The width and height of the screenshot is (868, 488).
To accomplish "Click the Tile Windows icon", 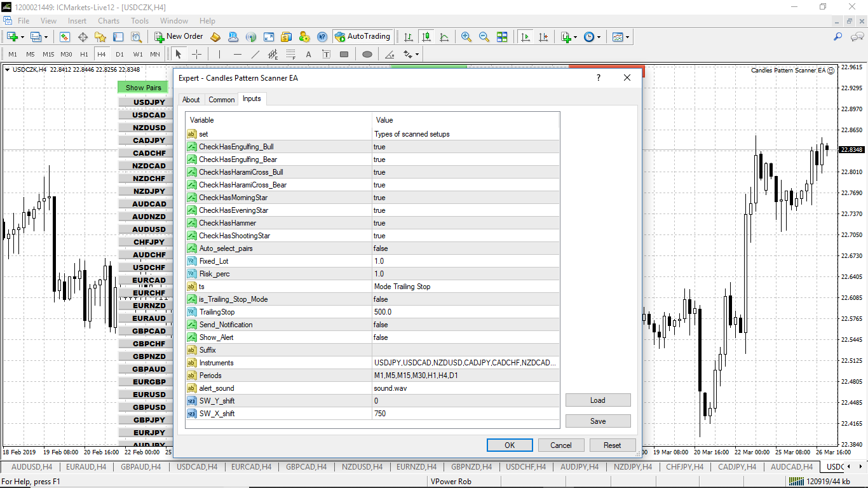I will 502,37.
